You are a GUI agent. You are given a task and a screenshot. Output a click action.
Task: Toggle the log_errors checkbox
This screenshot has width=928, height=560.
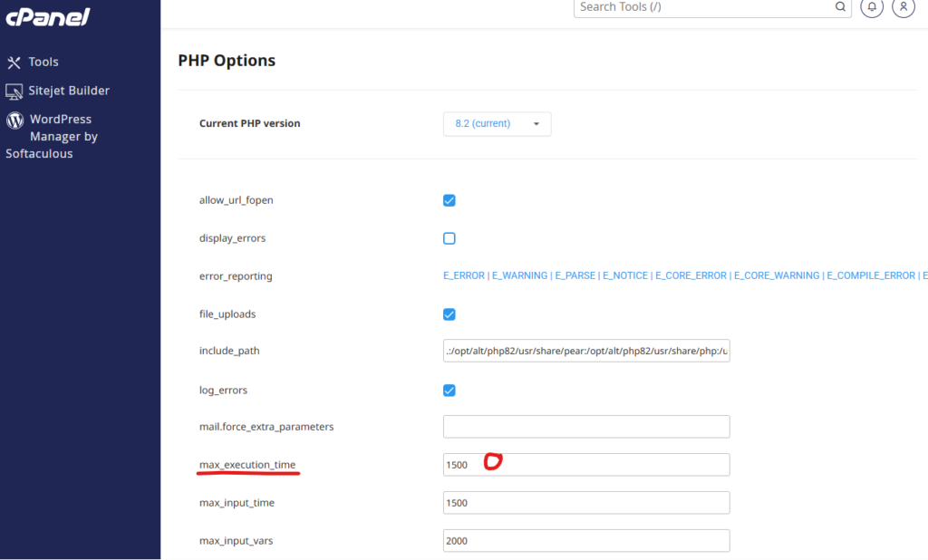tap(449, 391)
